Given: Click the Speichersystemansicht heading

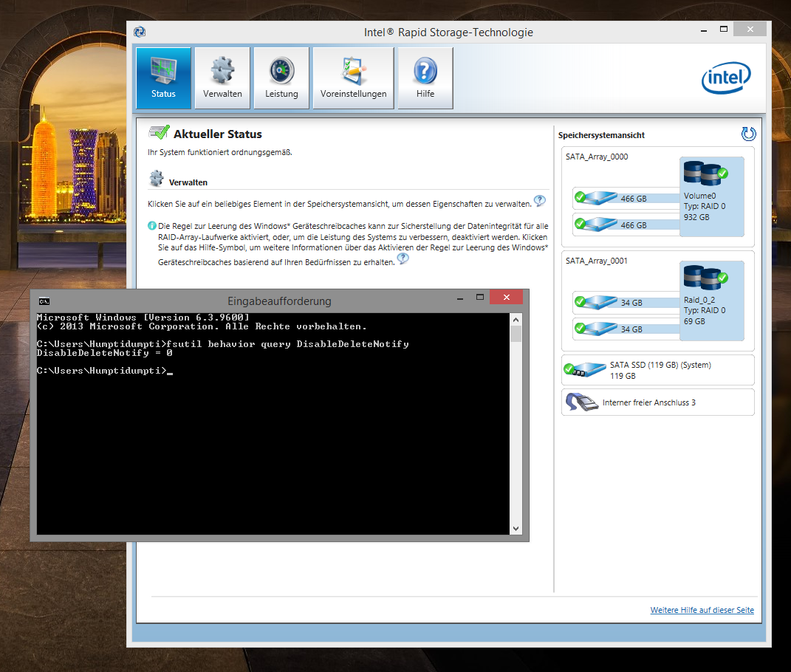Looking at the screenshot, I should click(x=601, y=135).
